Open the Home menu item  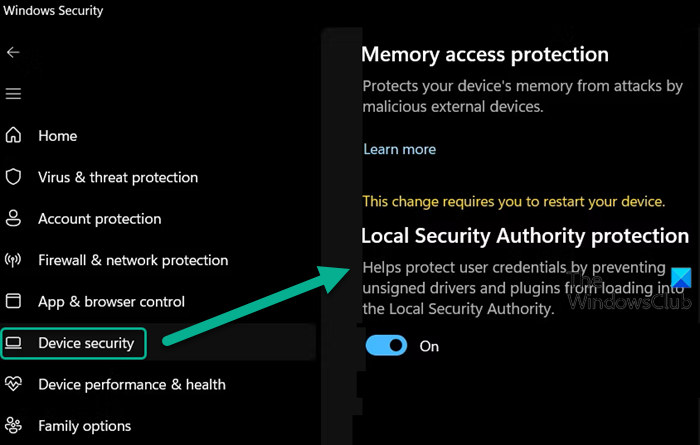57,135
